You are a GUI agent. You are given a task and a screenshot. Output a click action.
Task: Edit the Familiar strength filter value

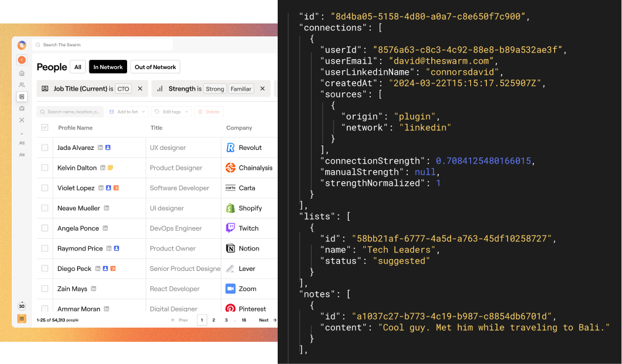click(241, 89)
